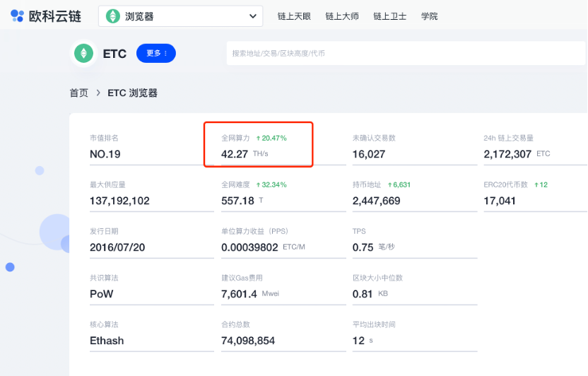588x376 pixels.
Task: Click the 单位算力收益 (PPS) label
Action: click(x=254, y=231)
